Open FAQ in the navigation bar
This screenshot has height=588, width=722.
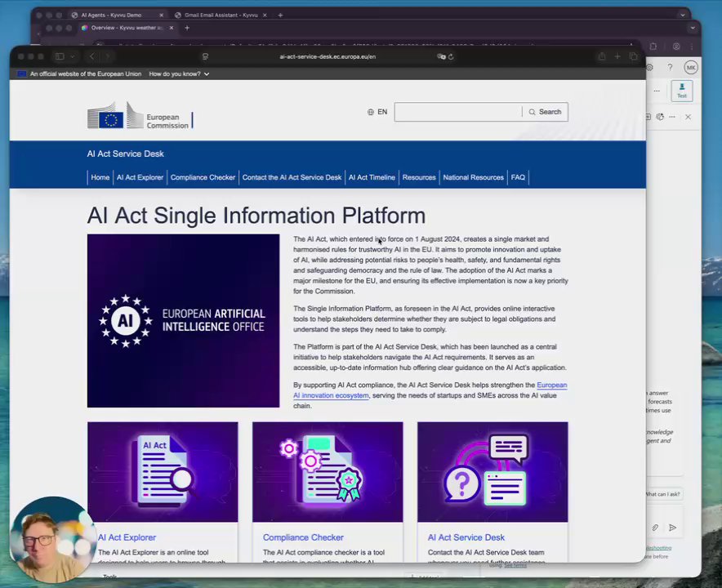tap(518, 177)
